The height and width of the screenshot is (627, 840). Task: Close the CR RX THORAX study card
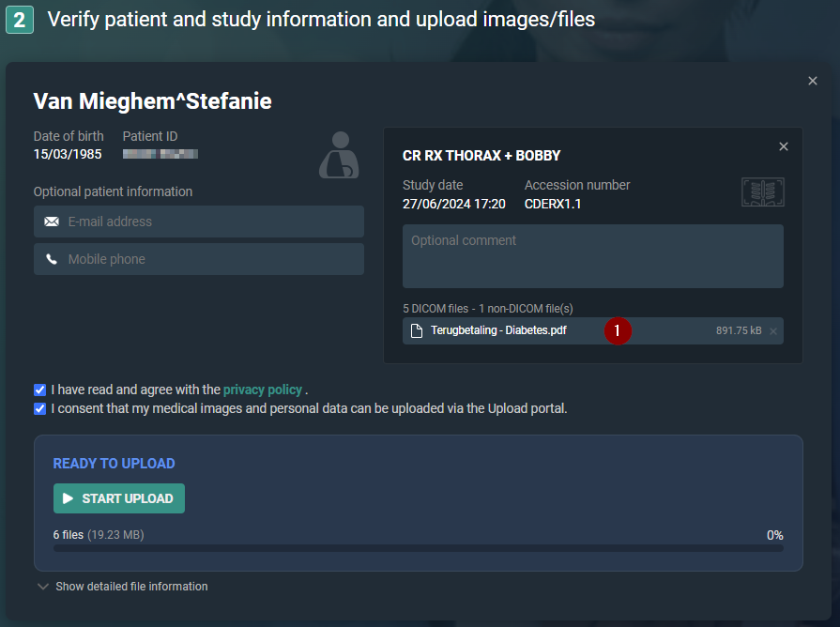(x=784, y=146)
